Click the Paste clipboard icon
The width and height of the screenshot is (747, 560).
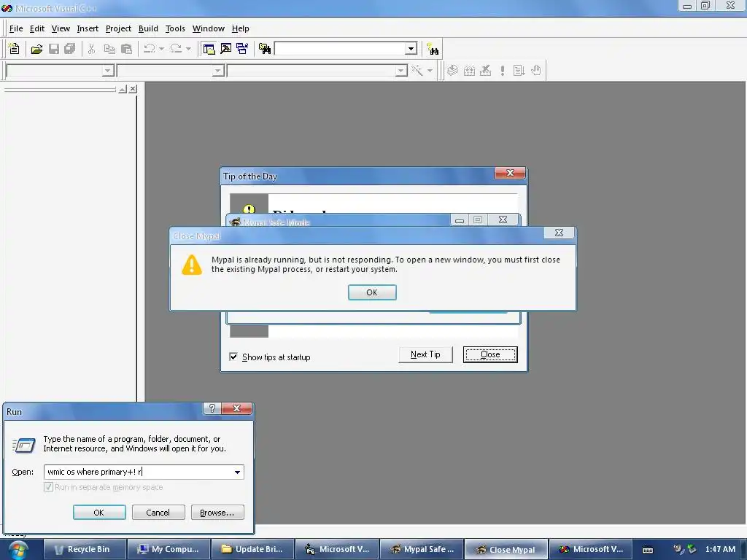point(126,49)
